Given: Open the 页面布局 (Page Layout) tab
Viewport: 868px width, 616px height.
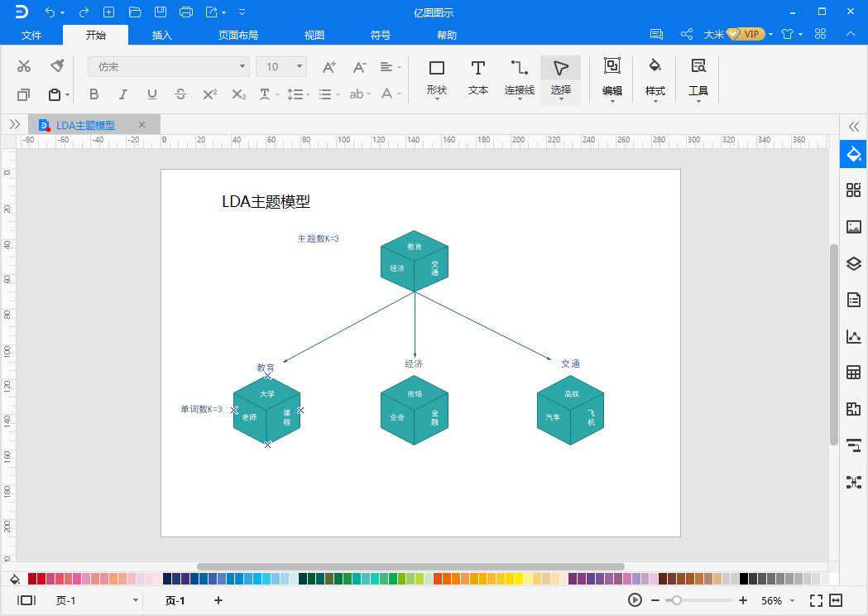Looking at the screenshot, I should 238,35.
